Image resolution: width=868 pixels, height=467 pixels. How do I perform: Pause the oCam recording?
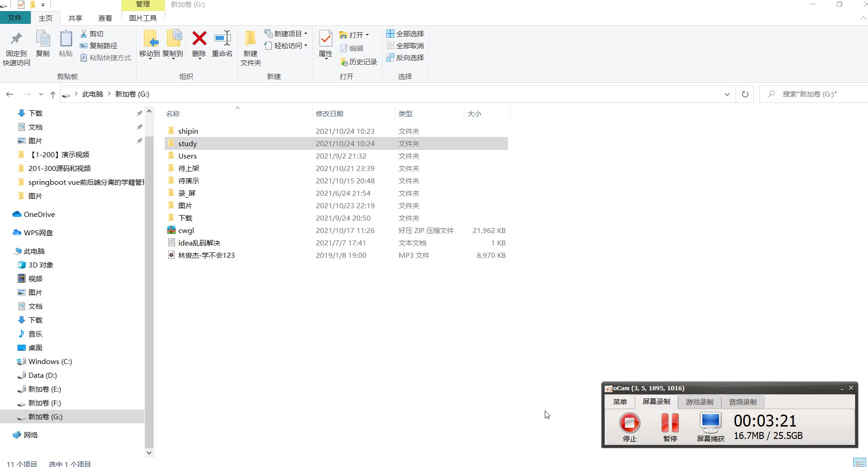[x=670, y=427]
